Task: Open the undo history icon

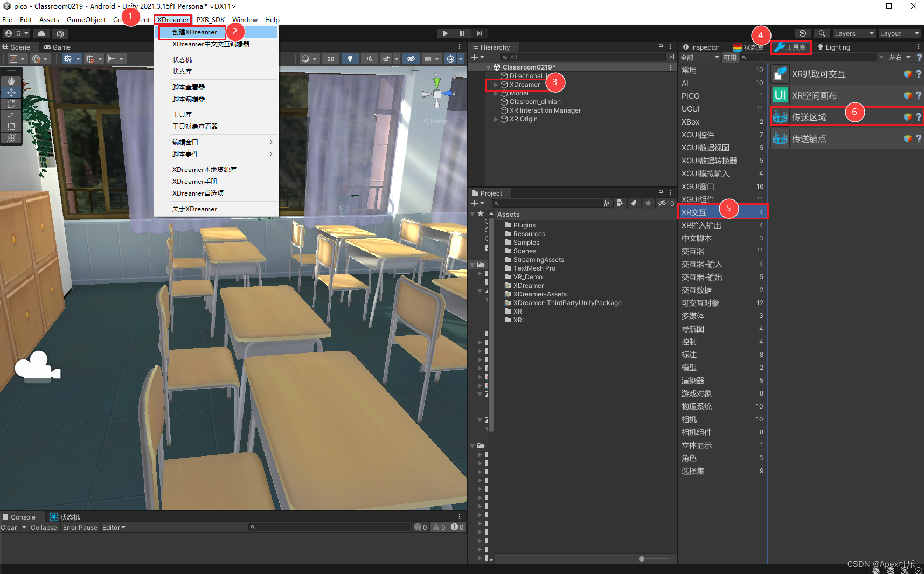Action: (802, 33)
